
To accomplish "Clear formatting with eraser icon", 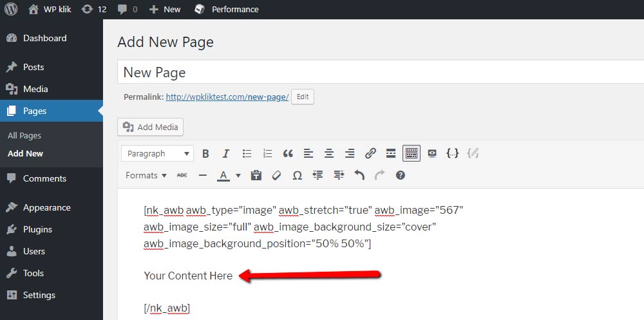I will coord(277,175).
